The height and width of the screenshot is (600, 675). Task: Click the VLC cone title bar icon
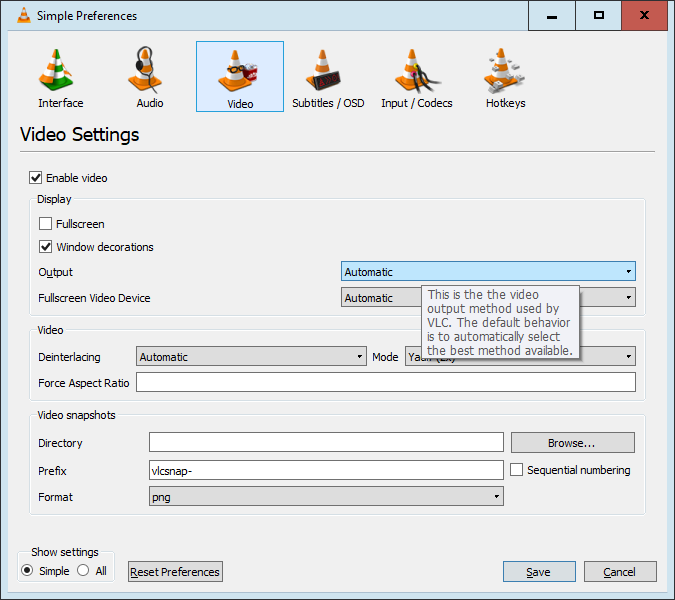pos(24,15)
